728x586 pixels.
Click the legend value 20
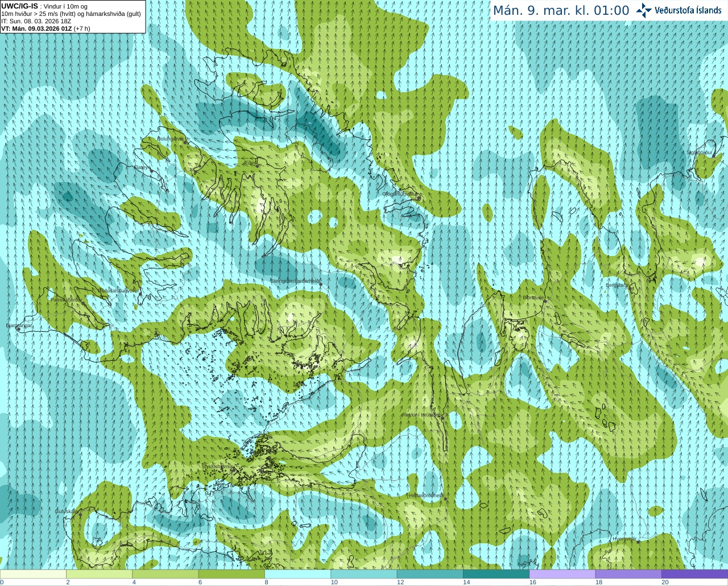pyautogui.click(x=665, y=582)
